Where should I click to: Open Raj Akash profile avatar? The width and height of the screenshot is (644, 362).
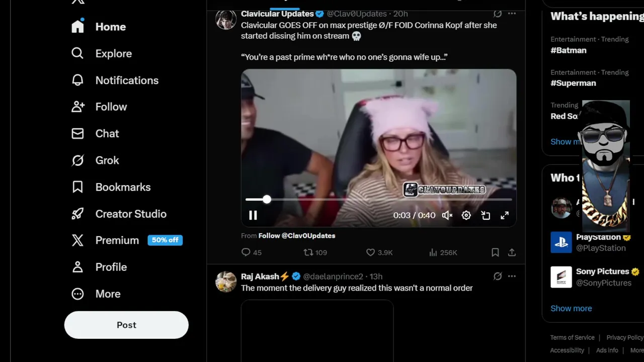tap(226, 282)
